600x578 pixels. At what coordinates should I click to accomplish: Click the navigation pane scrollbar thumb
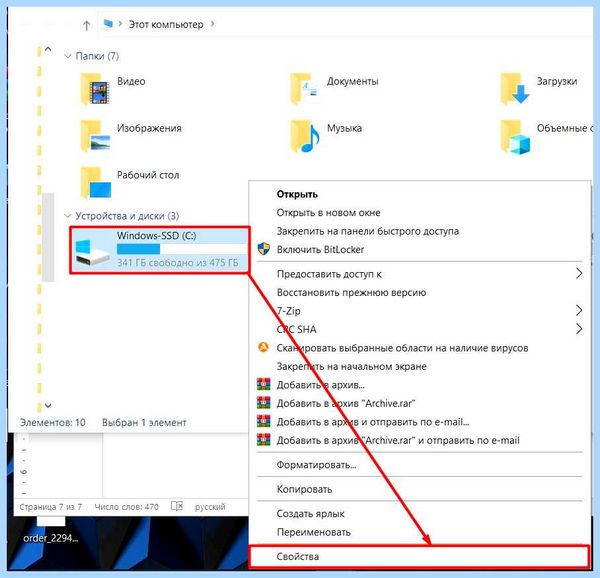(x=48, y=237)
